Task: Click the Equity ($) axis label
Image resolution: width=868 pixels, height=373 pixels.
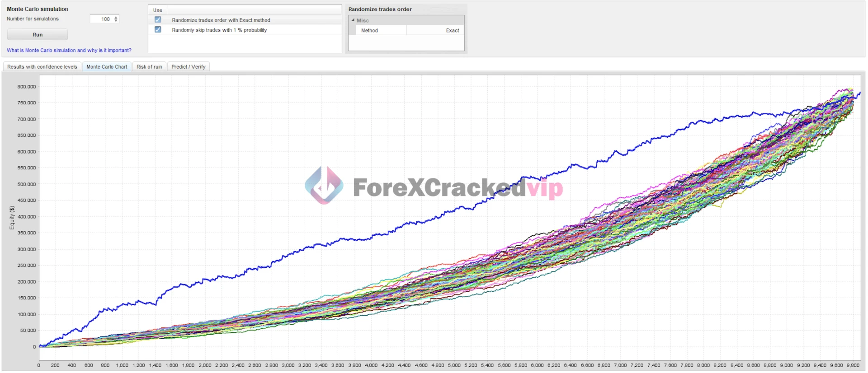Action: click(12, 218)
